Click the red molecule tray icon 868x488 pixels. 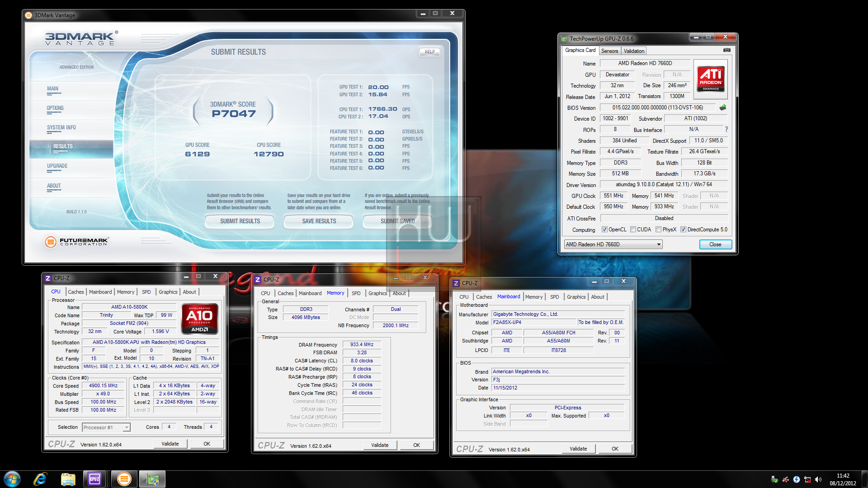coord(786,479)
